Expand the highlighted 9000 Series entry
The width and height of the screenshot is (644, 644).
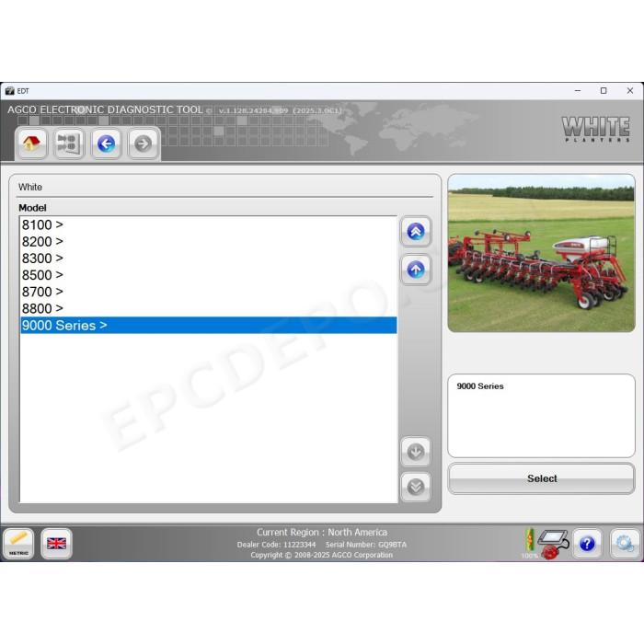(x=209, y=326)
